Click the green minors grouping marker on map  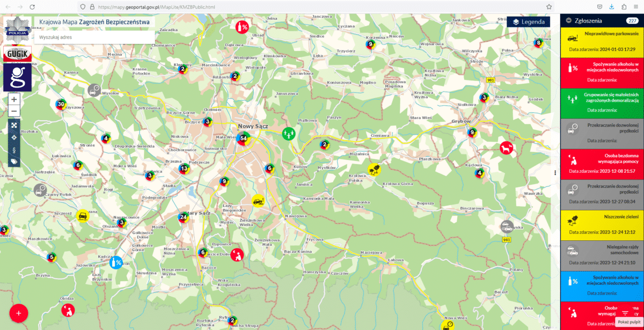coord(289,132)
